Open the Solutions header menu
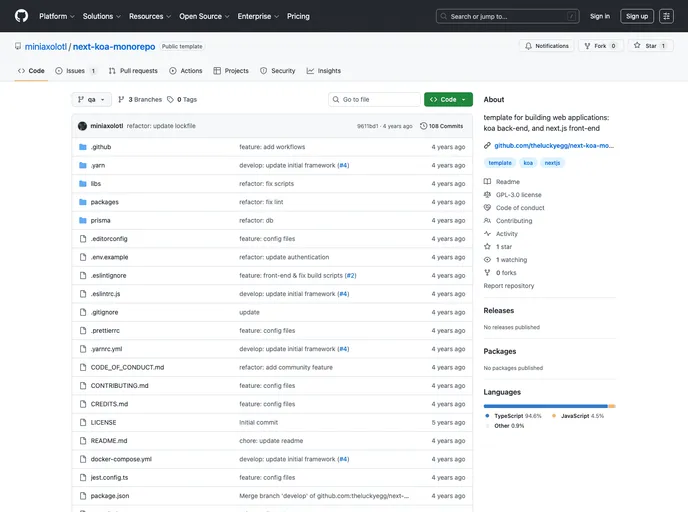688x512 pixels. click(101, 16)
